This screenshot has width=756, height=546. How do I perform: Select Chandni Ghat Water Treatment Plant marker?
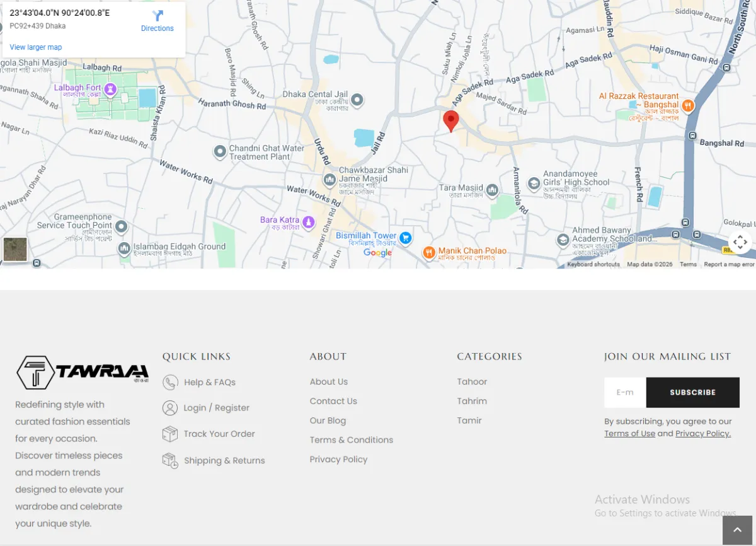220,151
